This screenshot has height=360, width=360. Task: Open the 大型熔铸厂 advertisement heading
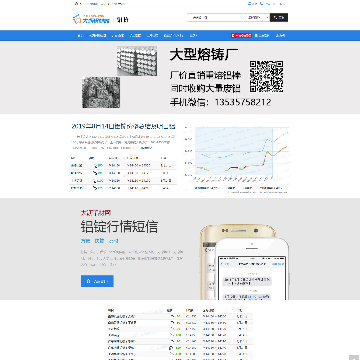204,55
